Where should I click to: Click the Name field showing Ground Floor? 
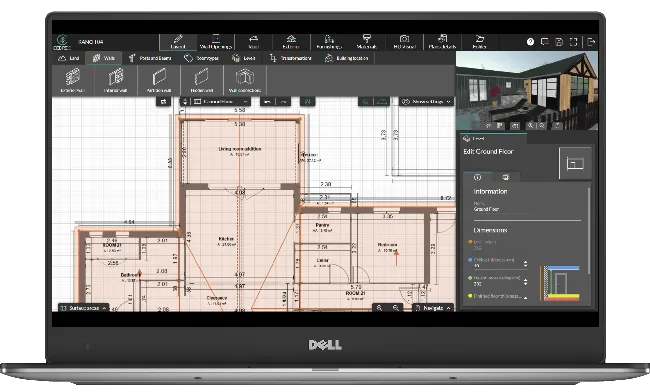click(500, 209)
